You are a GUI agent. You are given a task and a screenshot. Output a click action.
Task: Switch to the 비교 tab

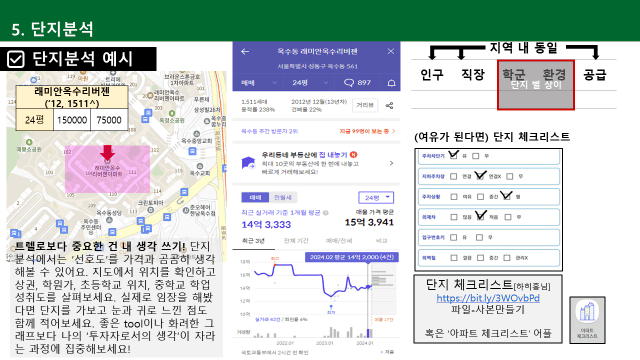382,241
